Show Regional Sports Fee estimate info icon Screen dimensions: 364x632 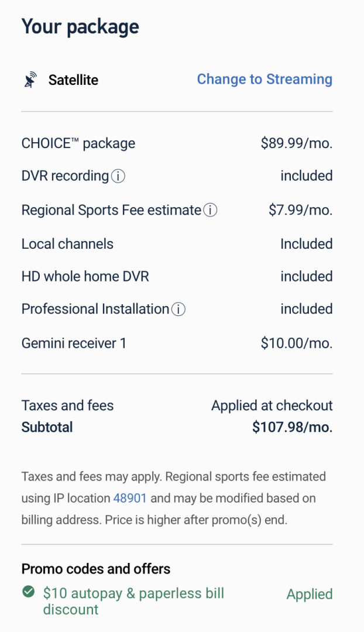click(x=210, y=210)
